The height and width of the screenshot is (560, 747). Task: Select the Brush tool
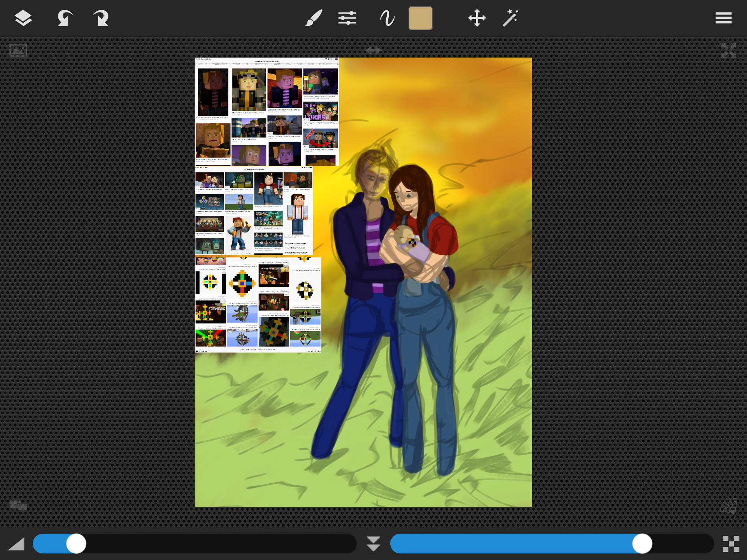coord(314,18)
